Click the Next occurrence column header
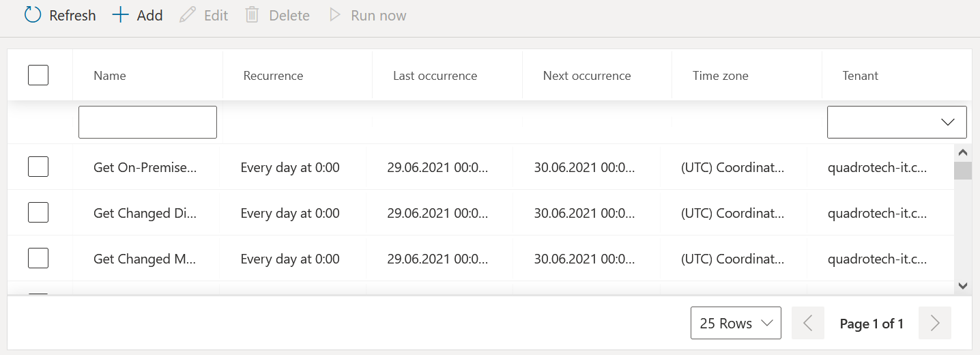980x355 pixels. click(587, 76)
